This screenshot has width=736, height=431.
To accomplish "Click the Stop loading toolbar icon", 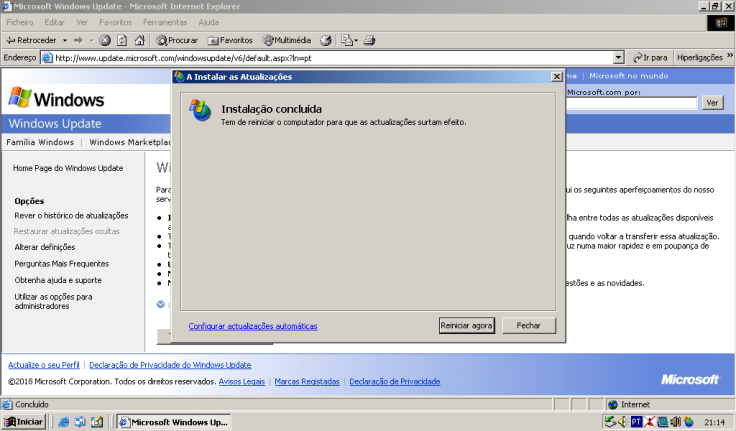I will (105, 40).
